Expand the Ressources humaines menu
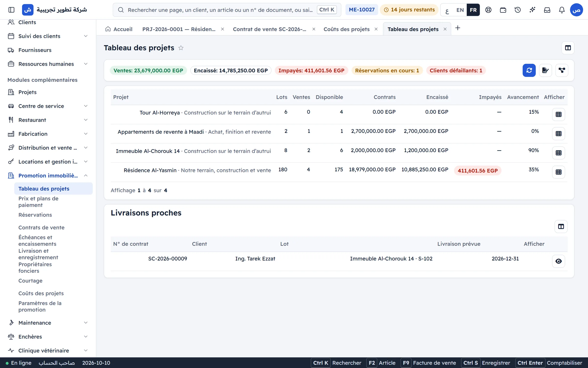 pyautogui.click(x=48, y=64)
